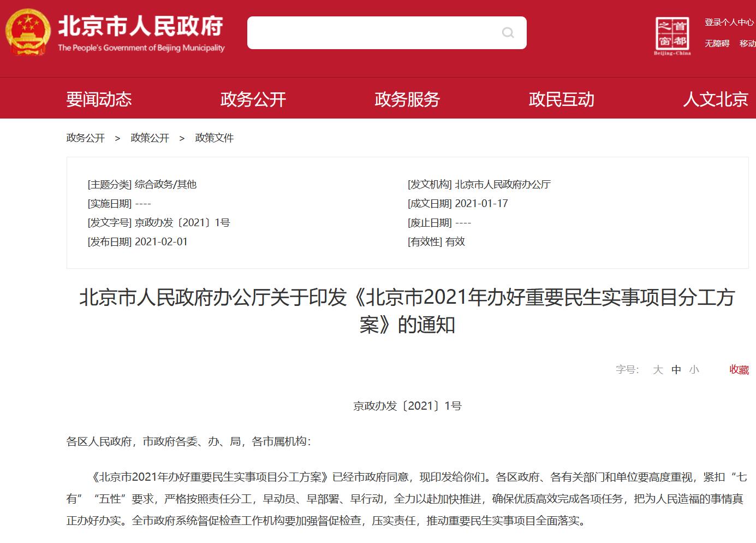Screen dimensions: 756x543
Task: Click the 收藏 bookmark button
Action: (739, 370)
